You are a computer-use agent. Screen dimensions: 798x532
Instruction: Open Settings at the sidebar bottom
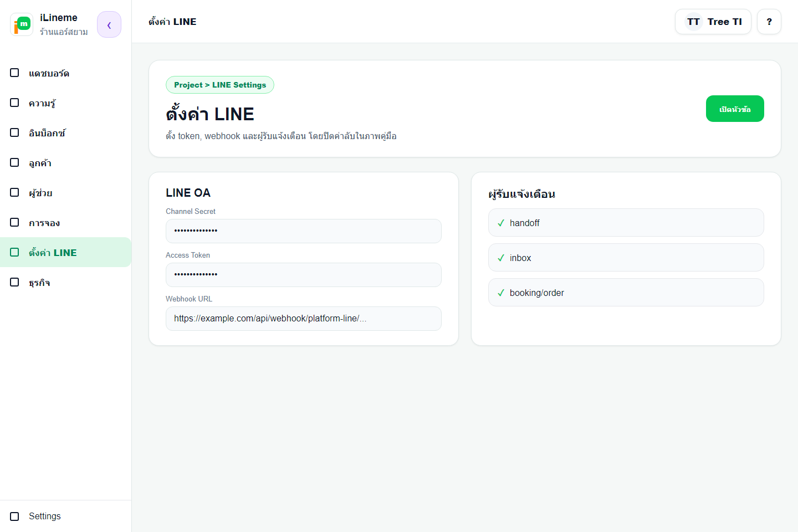coord(65,516)
